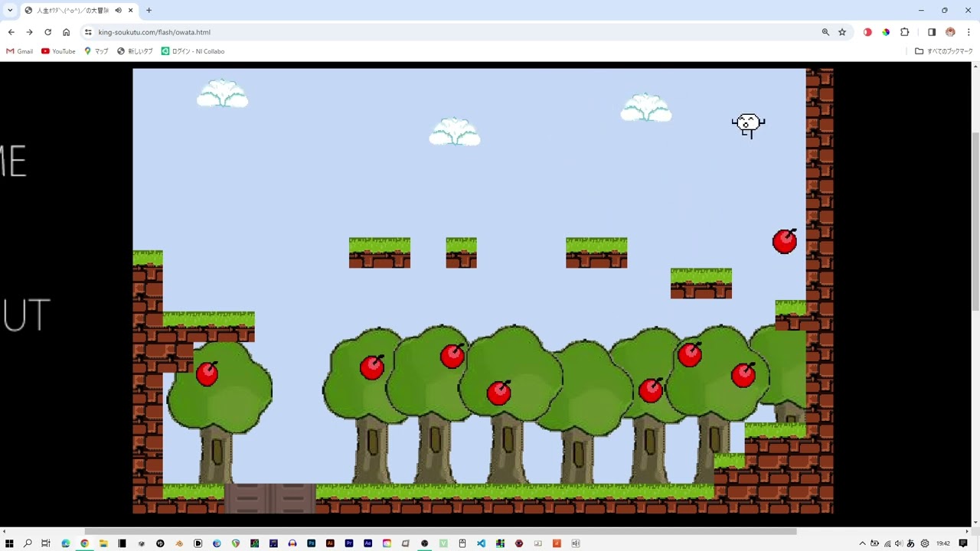Open the red circle browser extension

(867, 32)
